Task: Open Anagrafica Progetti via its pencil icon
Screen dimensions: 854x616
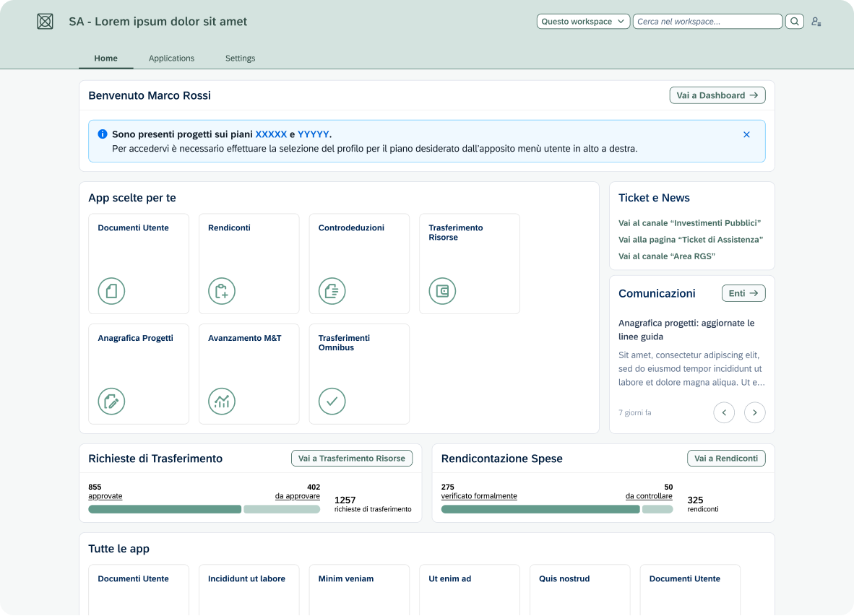Action: [111, 401]
